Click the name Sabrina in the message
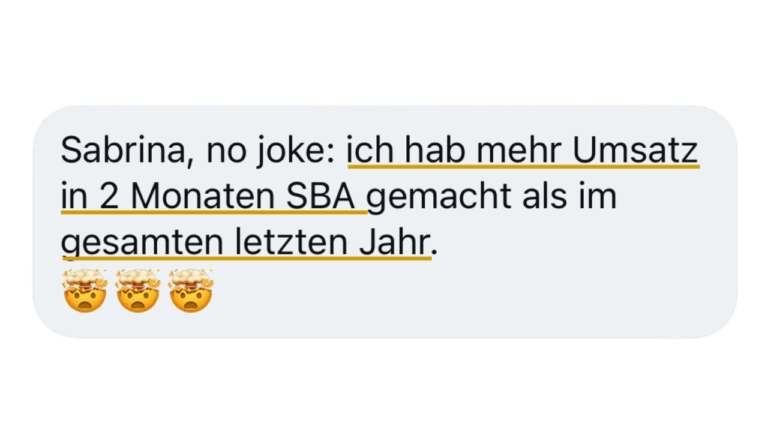The height and width of the screenshot is (432, 768). (x=124, y=151)
